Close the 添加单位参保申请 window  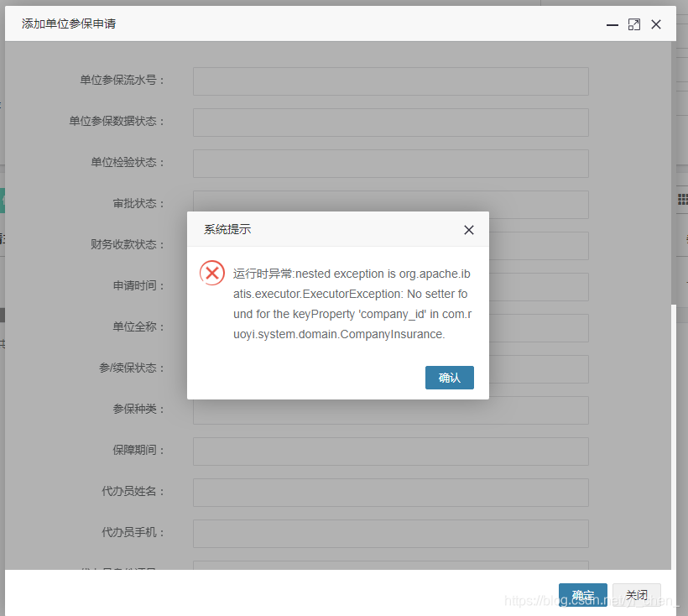[656, 24]
